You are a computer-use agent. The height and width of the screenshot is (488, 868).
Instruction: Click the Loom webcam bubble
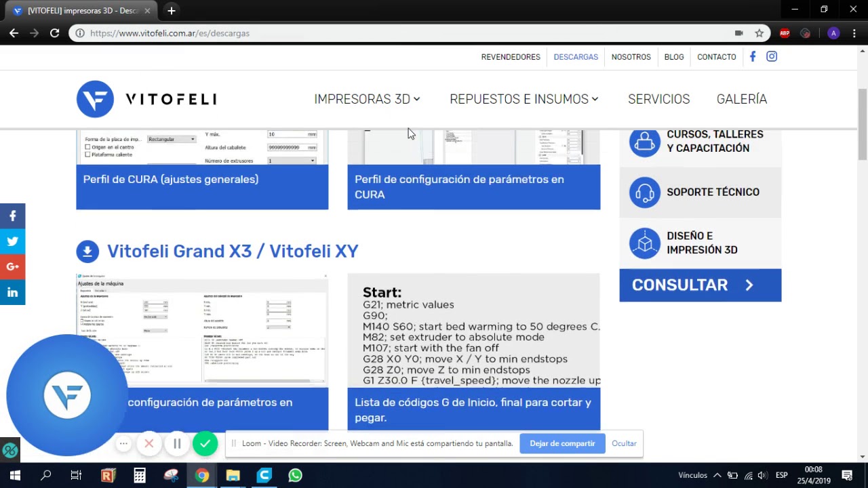[67, 395]
